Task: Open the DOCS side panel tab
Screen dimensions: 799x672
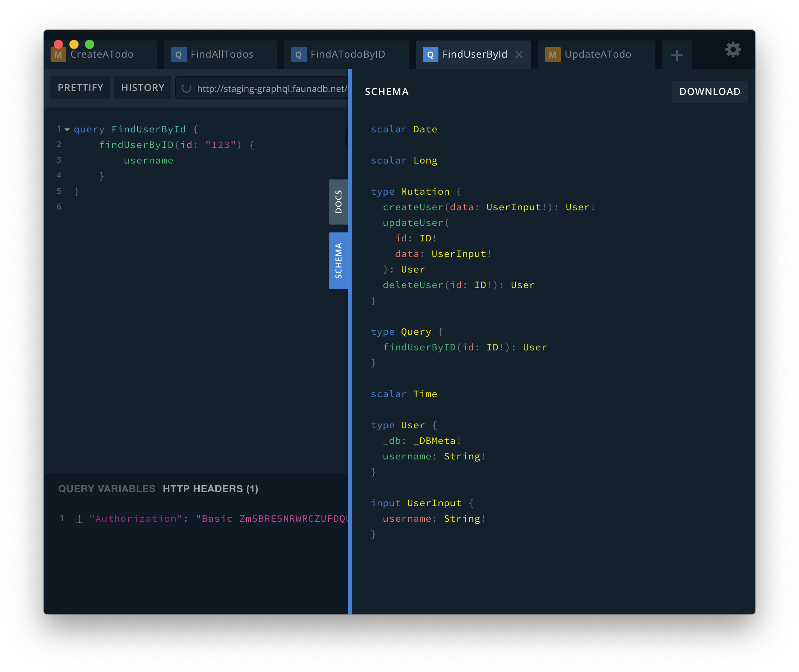Action: click(x=338, y=202)
